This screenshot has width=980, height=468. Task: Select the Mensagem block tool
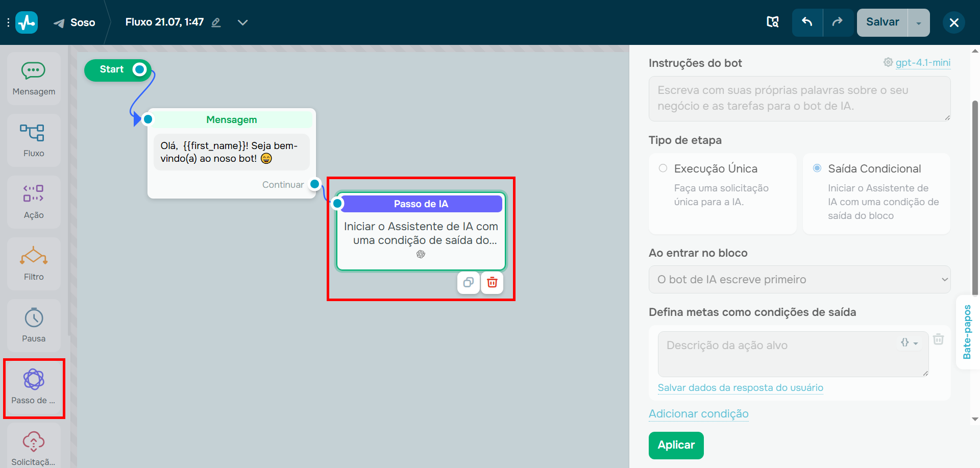coord(34,78)
